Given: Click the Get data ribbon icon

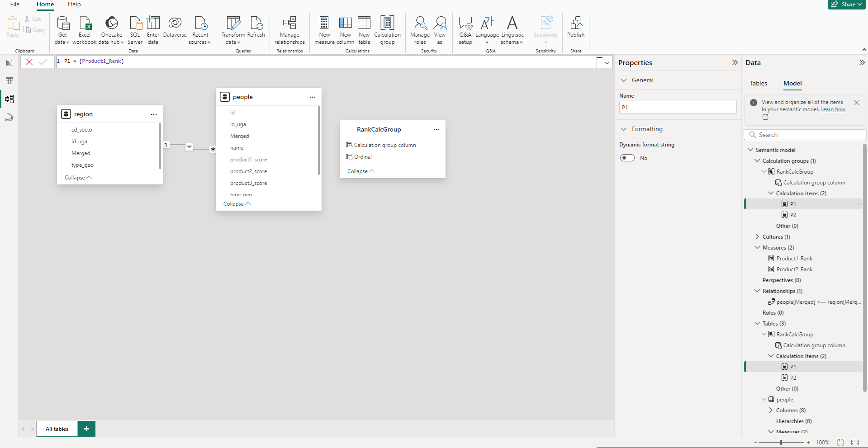Looking at the screenshot, I should pyautogui.click(x=62, y=30).
